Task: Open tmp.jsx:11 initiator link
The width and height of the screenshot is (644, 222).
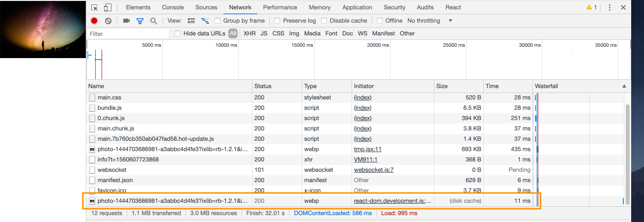Action: tap(368, 149)
